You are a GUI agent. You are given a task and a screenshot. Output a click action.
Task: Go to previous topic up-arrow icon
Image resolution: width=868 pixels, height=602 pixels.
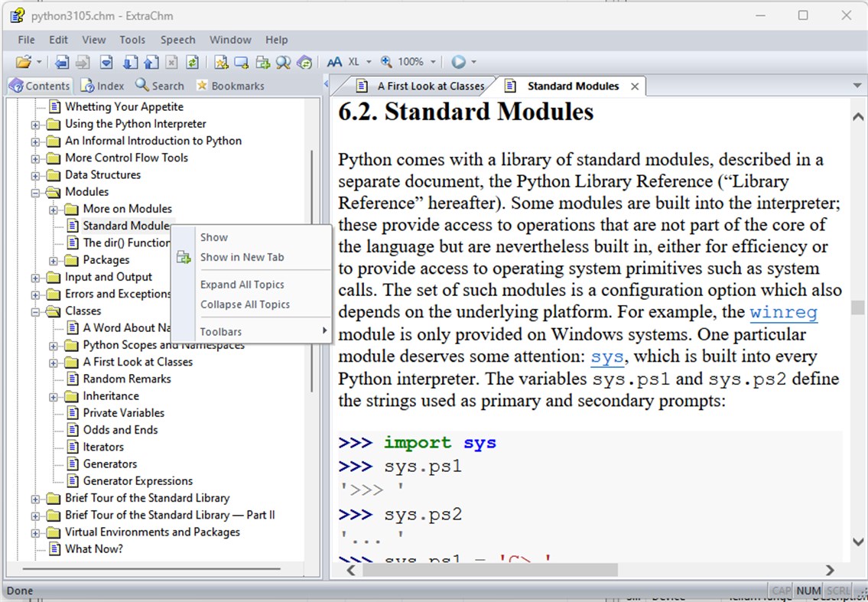151,62
